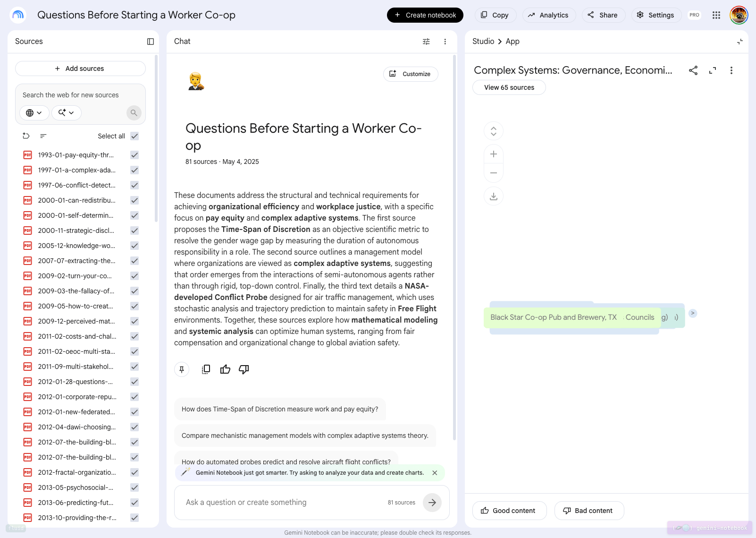This screenshot has height=538, width=756.
Task: Click the Share button in header
Action: [x=603, y=15]
